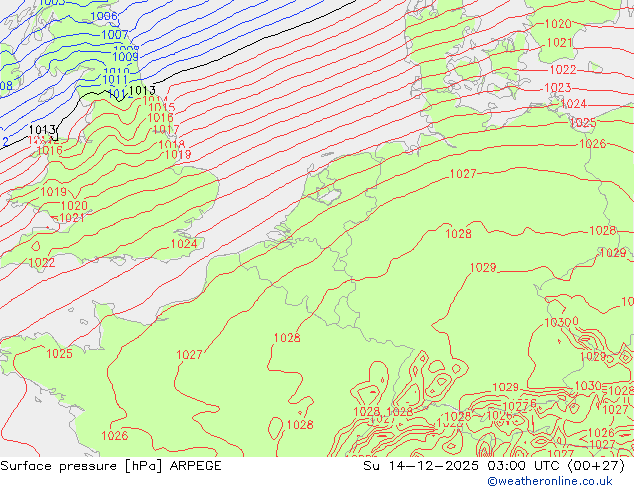Click the blue 1011 isobar label
634x490 pixels.
click(116, 80)
